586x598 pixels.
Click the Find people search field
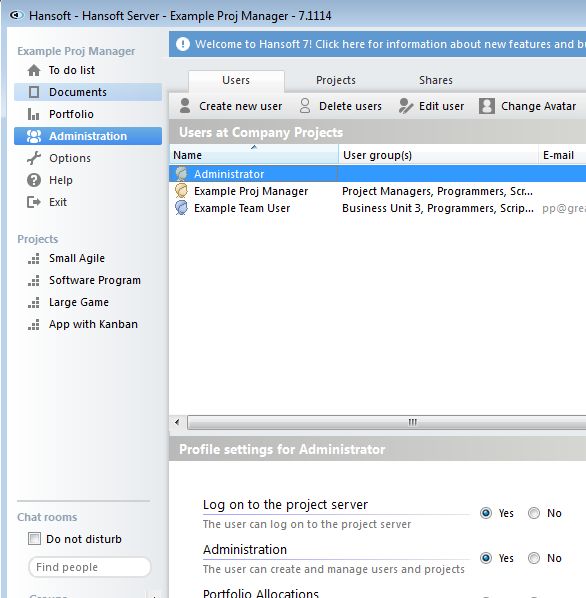tap(90, 567)
